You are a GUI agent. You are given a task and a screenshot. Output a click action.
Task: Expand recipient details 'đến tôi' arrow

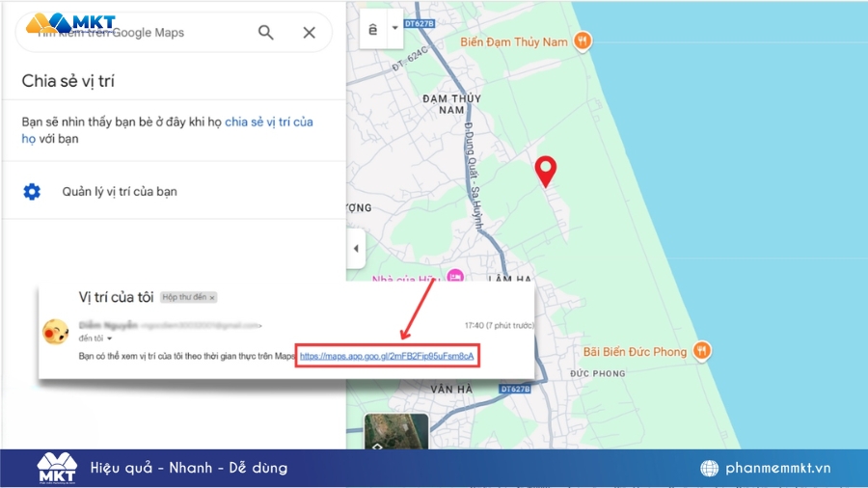tap(110, 339)
